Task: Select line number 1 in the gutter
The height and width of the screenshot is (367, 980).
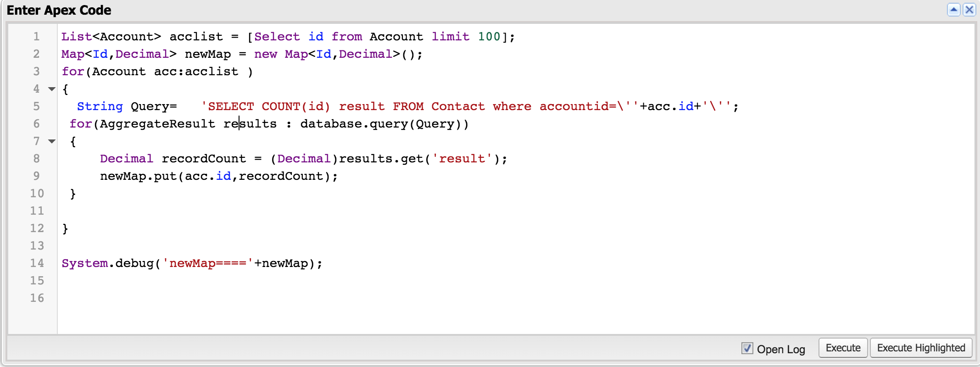Action: [x=36, y=37]
